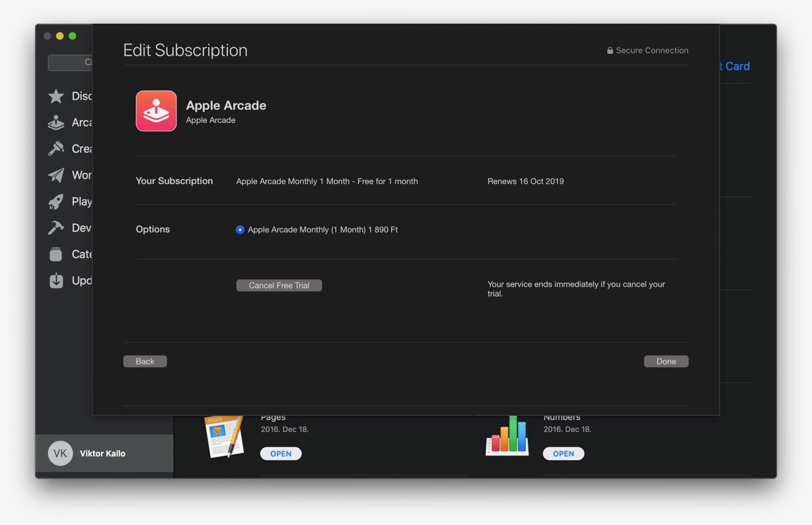
Task: Click the App Store search field
Action: point(70,62)
